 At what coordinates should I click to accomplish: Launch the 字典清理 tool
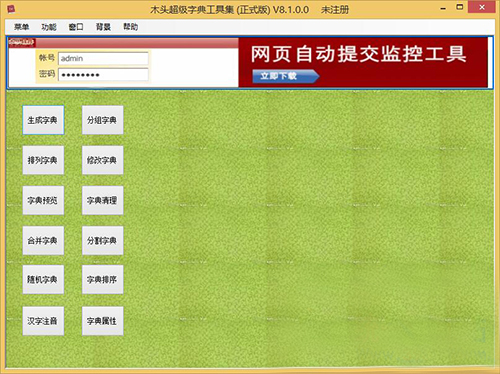coord(103,200)
